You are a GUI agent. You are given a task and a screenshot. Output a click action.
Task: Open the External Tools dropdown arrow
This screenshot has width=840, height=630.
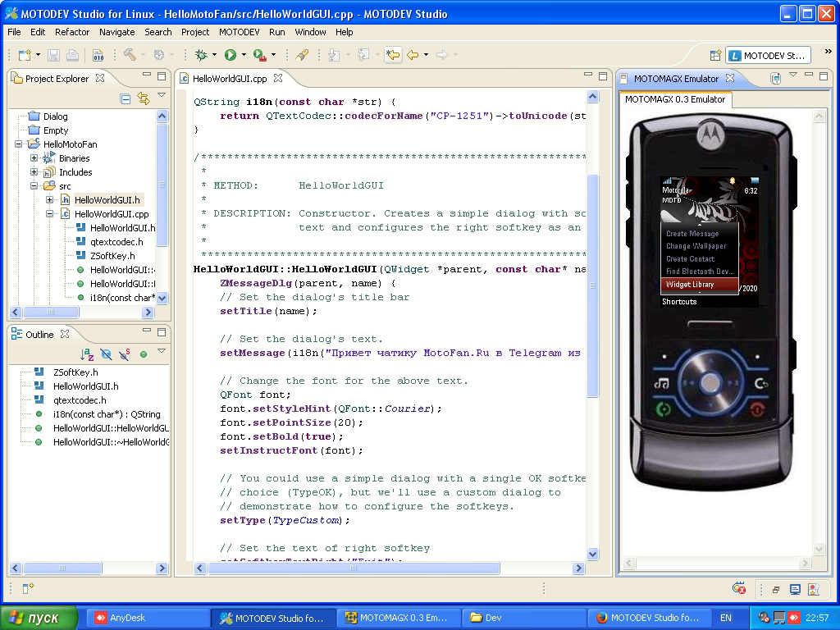pos(273,55)
